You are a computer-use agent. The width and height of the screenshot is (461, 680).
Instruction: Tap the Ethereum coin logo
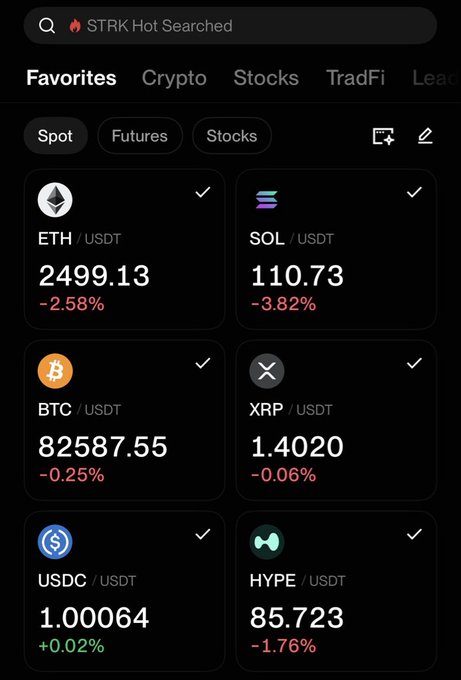(55, 199)
